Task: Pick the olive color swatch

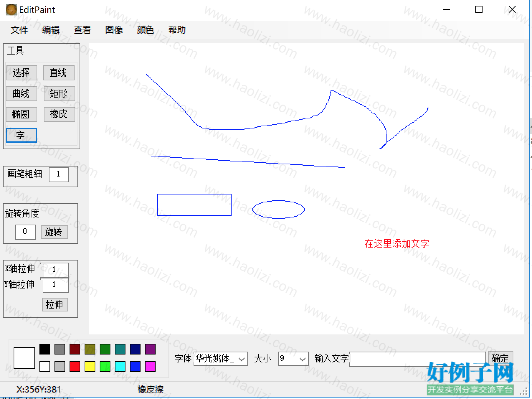Action: click(90, 349)
